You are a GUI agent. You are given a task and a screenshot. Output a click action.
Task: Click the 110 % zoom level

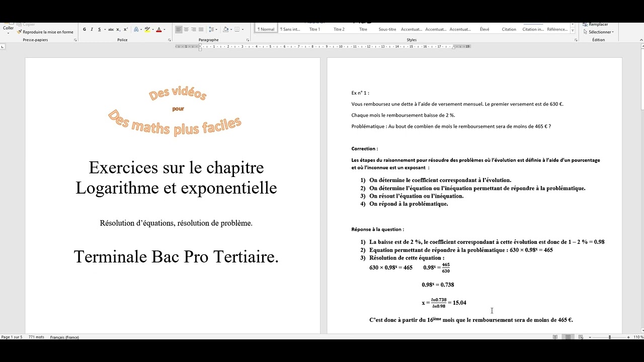(x=638, y=337)
